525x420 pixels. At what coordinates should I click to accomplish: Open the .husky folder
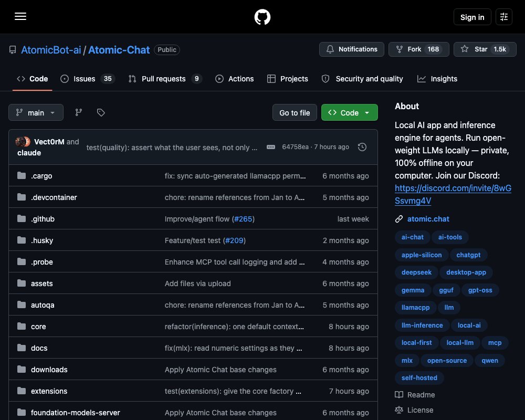(x=42, y=240)
